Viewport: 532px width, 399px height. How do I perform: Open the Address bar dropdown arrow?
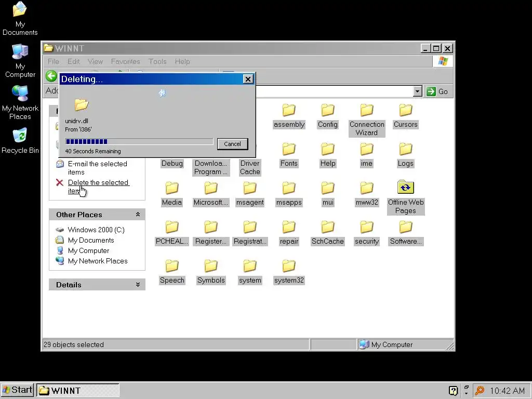[x=418, y=91]
